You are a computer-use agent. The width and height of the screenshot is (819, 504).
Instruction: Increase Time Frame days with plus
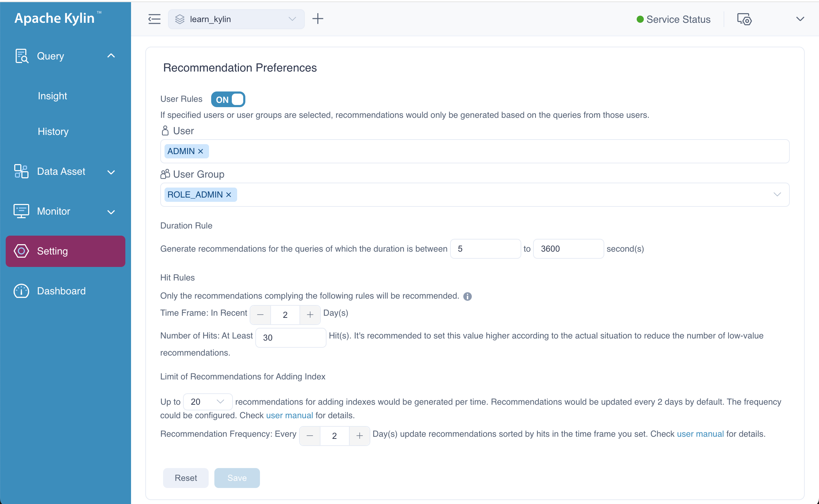click(310, 315)
